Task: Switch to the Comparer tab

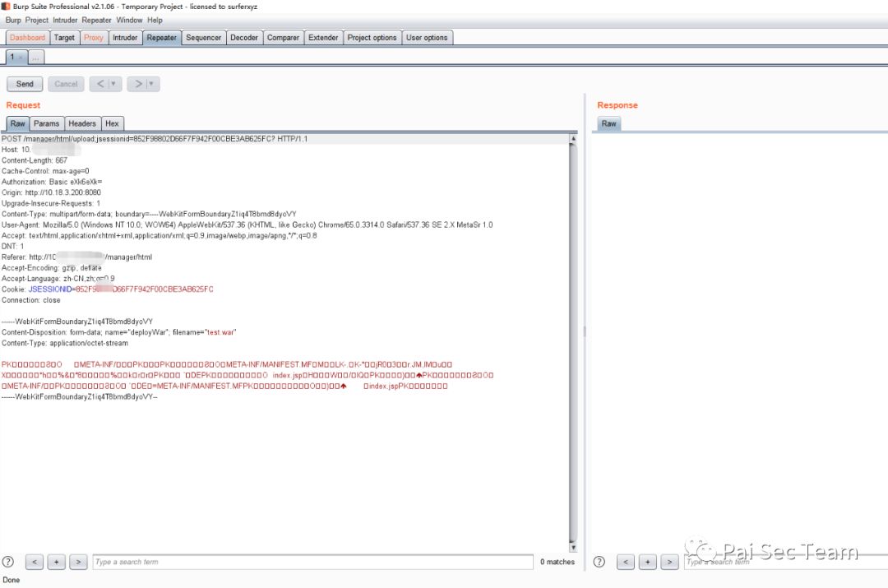Action: (283, 37)
